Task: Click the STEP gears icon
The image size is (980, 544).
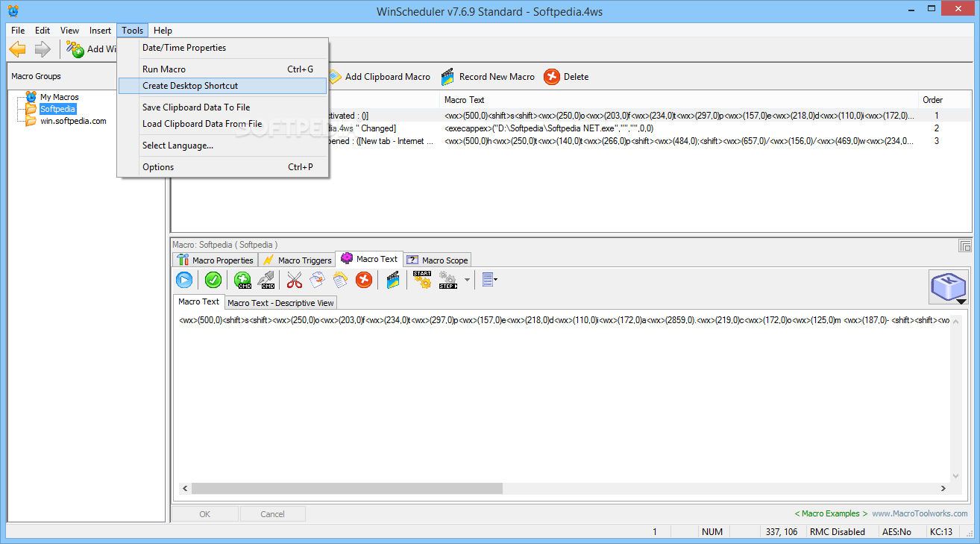Action: [x=448, y=280]
